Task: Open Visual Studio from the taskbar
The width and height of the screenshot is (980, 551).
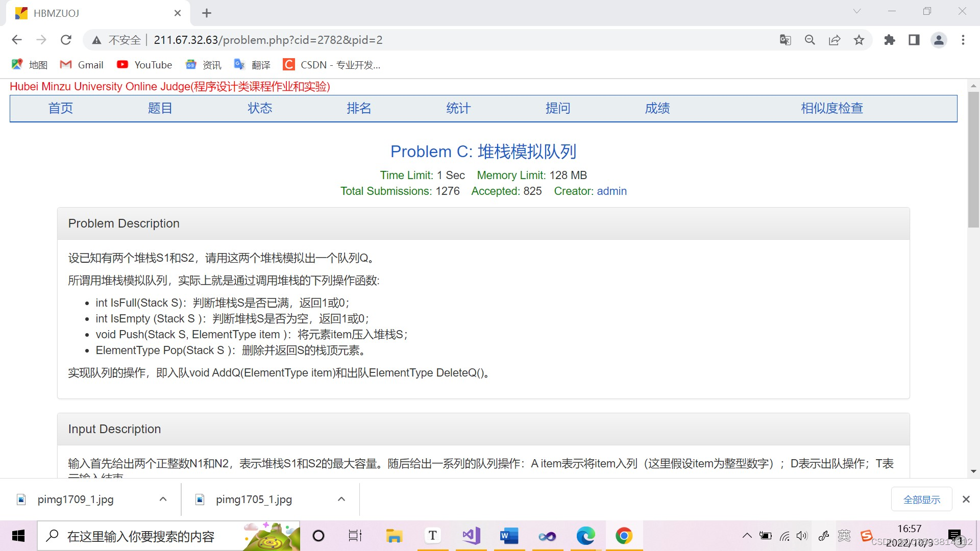Action: pyautogui.click(x=471, y=536)
